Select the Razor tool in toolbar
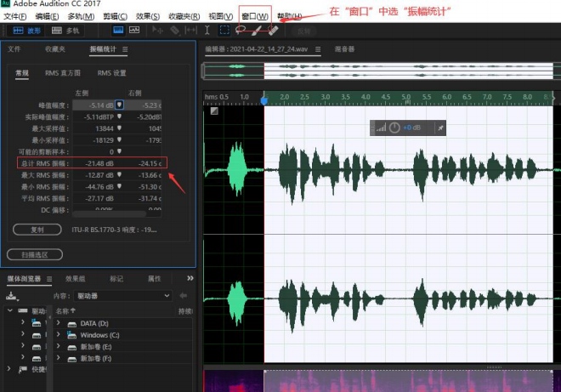 point(175,31)
